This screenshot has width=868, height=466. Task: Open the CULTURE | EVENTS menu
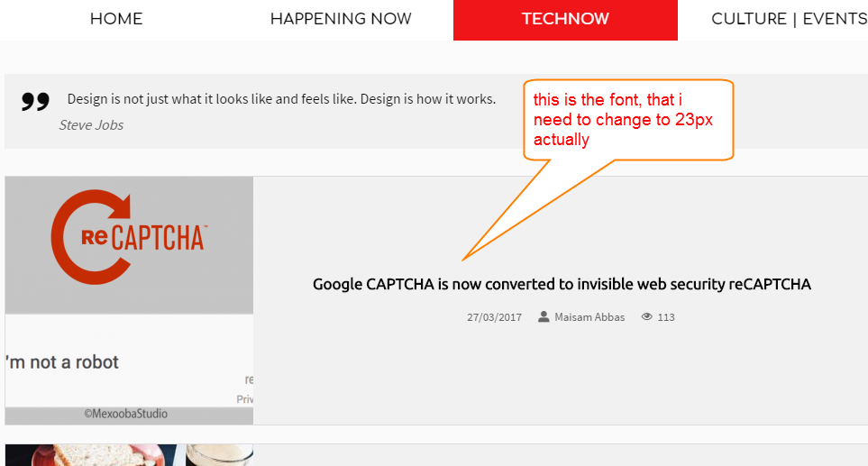(790, 19)
